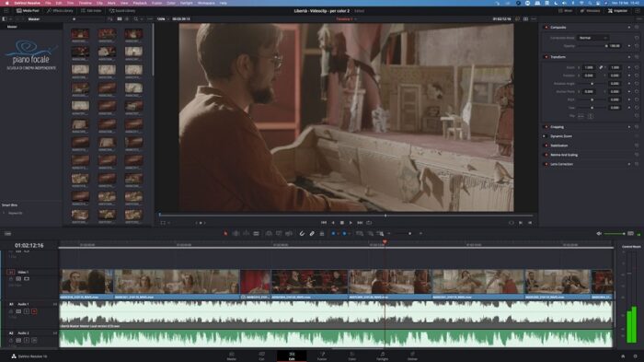This screenshot has height=362, width=644.
Task: Click the zoom/pitch link icon in Transform
Action: pos(601,67)
